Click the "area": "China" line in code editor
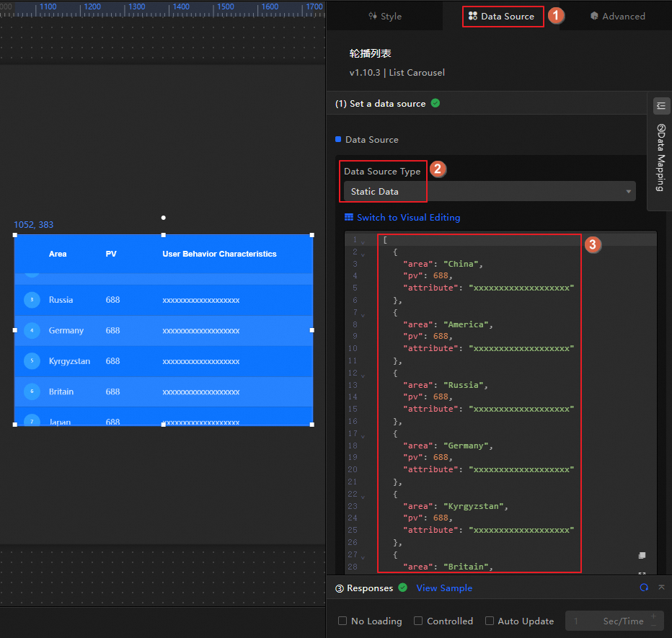This screenshot has height=638, width=672. [443, 264]
